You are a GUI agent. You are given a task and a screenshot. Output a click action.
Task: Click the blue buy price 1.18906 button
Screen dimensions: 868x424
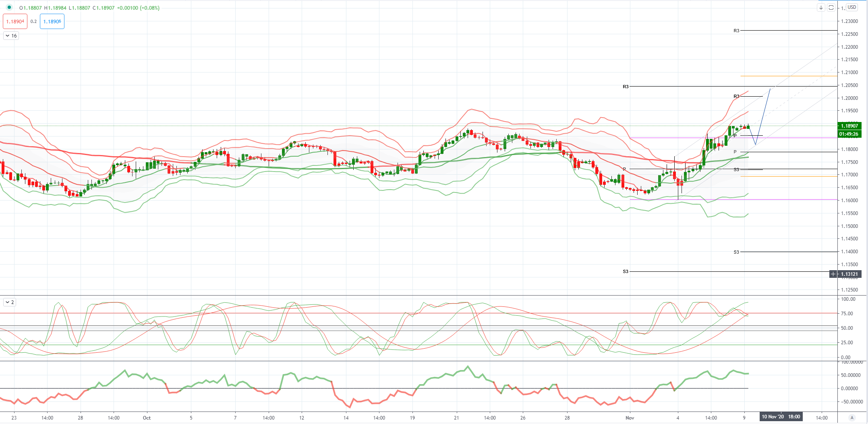click(52, 21)
